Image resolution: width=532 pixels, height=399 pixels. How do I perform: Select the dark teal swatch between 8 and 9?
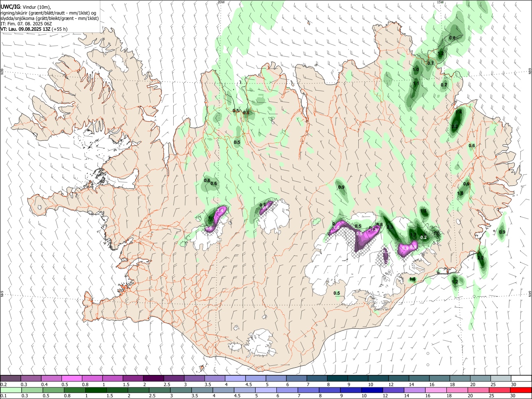point(337,378)
